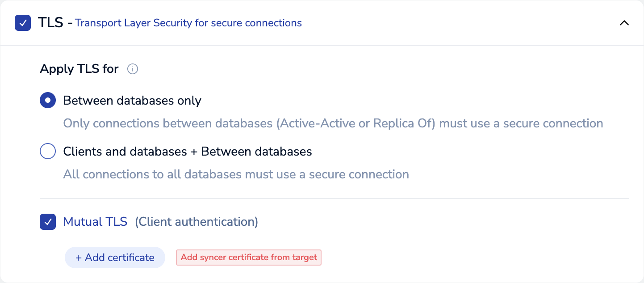Collapse the TLS section with the chevron
The image size is (644, 283).
(624, 23)
